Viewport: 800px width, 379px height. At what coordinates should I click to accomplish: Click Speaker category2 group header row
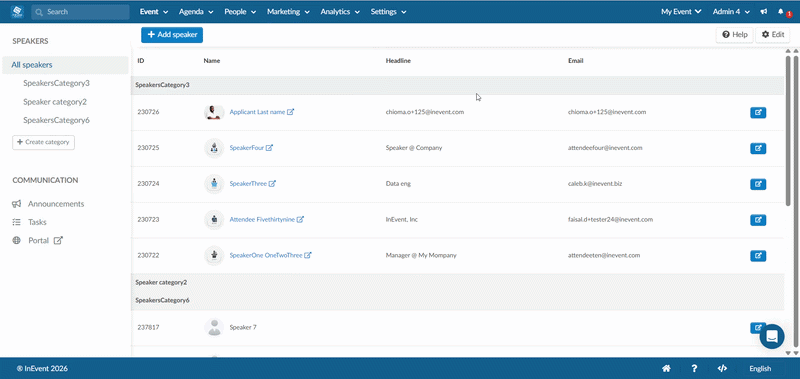tap(458, 282)
